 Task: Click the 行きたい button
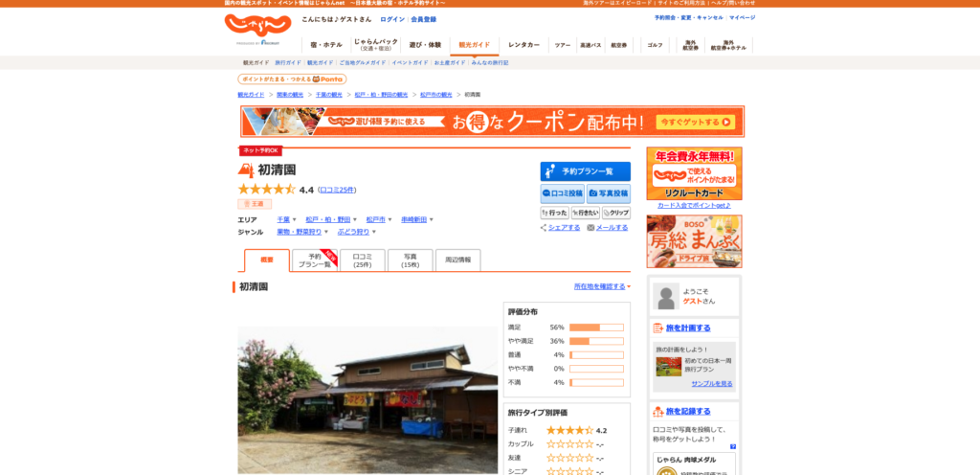pos(585,213)
